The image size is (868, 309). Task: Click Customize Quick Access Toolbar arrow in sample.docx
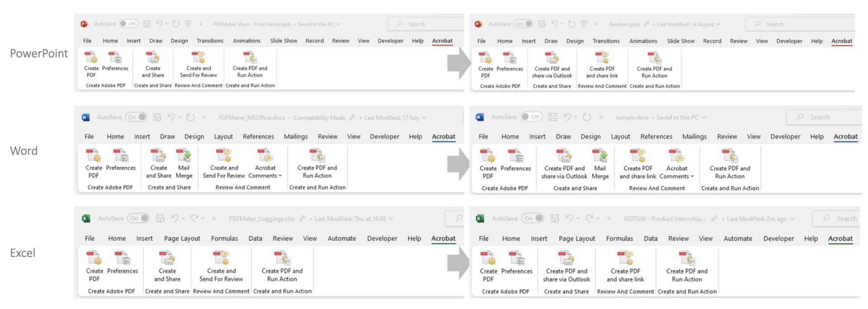(601, 117)
